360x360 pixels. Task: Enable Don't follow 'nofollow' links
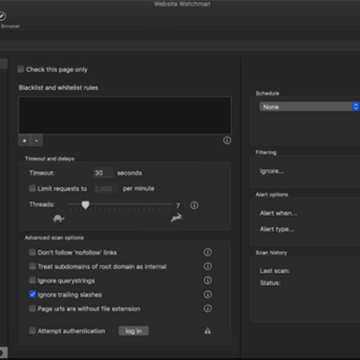pos(32,252)
